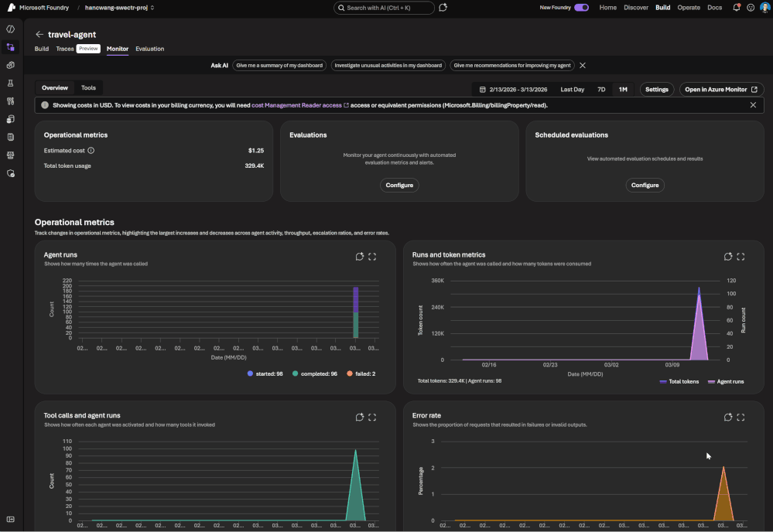Turn off the New Foundry toggle
This screenshot has width=773, height=532.
[x=581, y=8]
